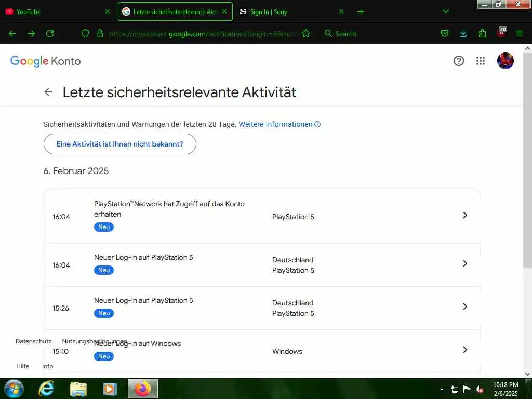The image size is (532, 399).
Task: Expand the 16:04 Neuer Log-in PlayStation 5 chevron
Action: coord(465,263)
